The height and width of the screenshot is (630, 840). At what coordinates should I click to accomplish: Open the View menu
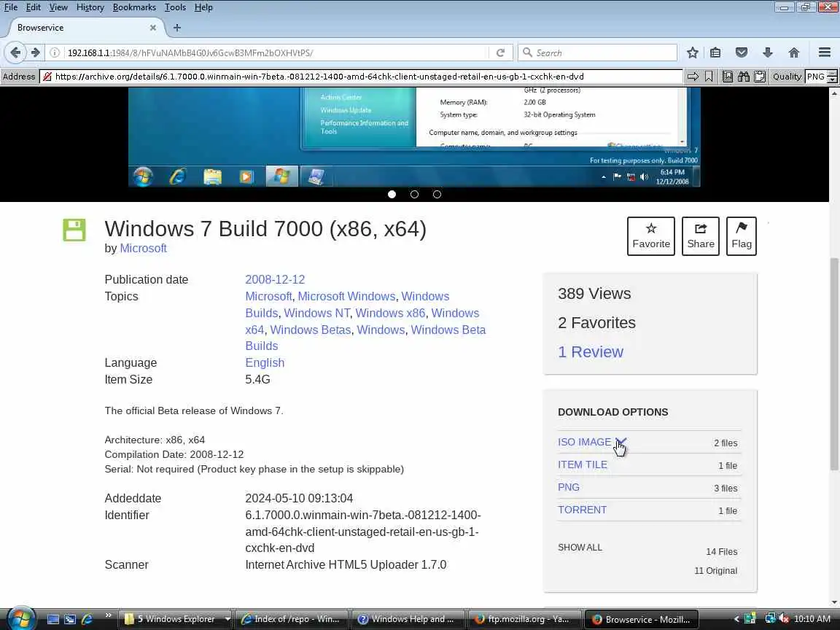click(58, 7)
